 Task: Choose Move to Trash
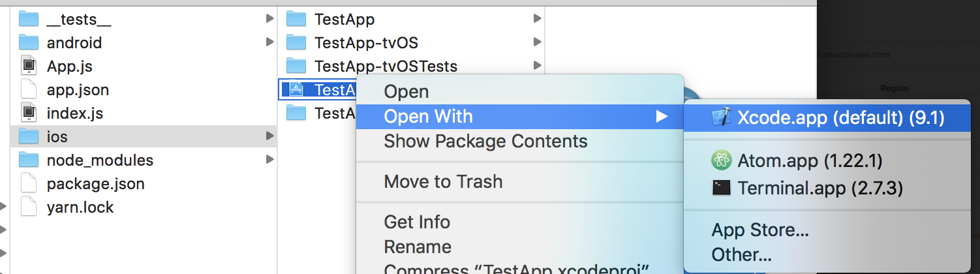[x=443, y=181]
